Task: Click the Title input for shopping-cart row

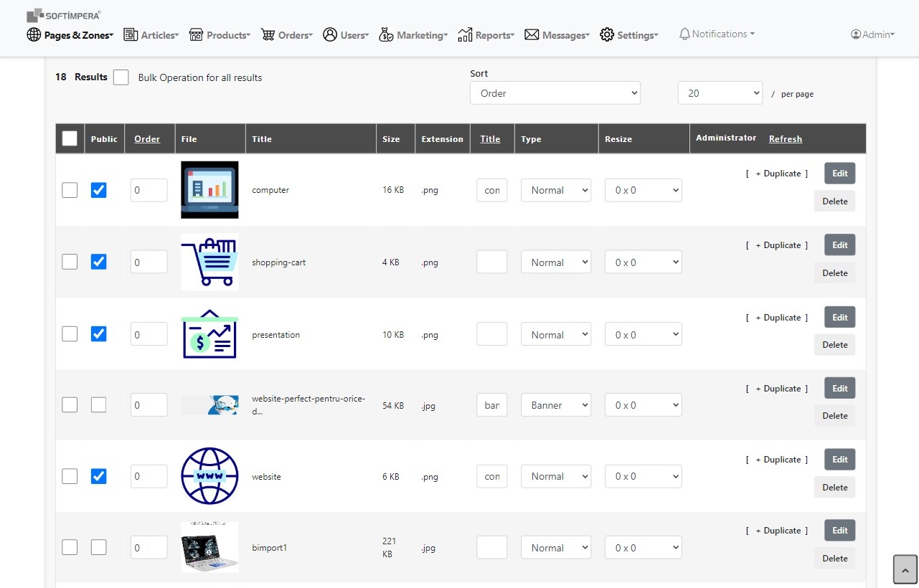Action: click(x=492, y=262)
